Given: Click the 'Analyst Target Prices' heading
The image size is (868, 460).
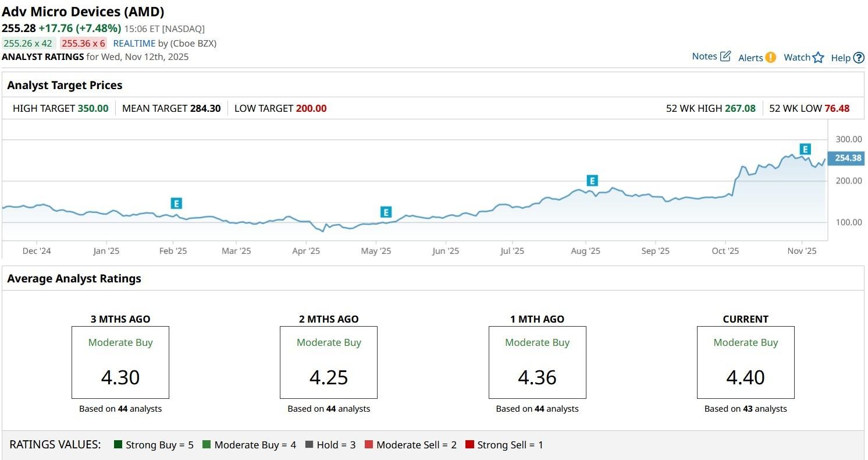Looking at the screenshot, I should pos(65,85).
